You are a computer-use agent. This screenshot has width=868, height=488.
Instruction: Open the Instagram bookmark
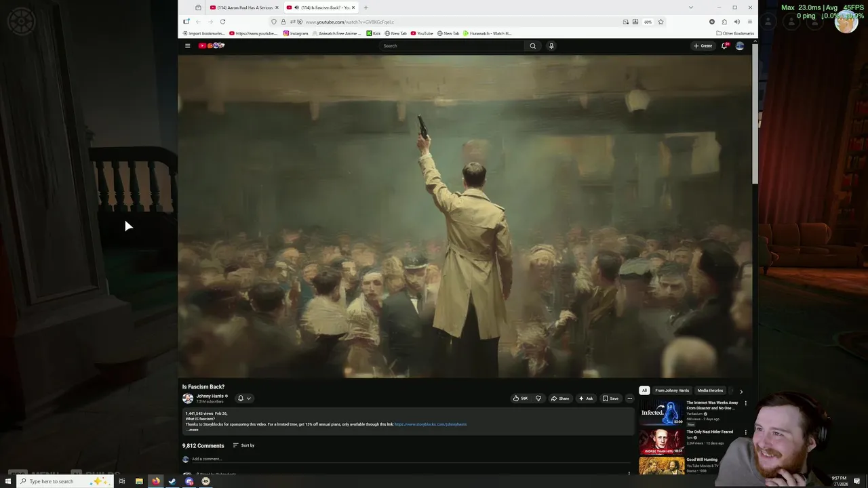click(x=296, y=33)
